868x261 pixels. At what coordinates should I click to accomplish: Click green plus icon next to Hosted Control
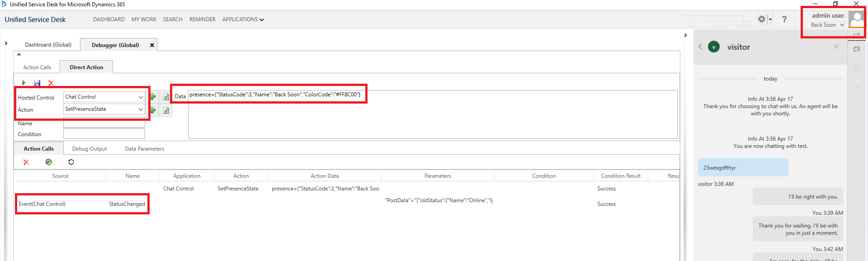(x=153, y=97)
